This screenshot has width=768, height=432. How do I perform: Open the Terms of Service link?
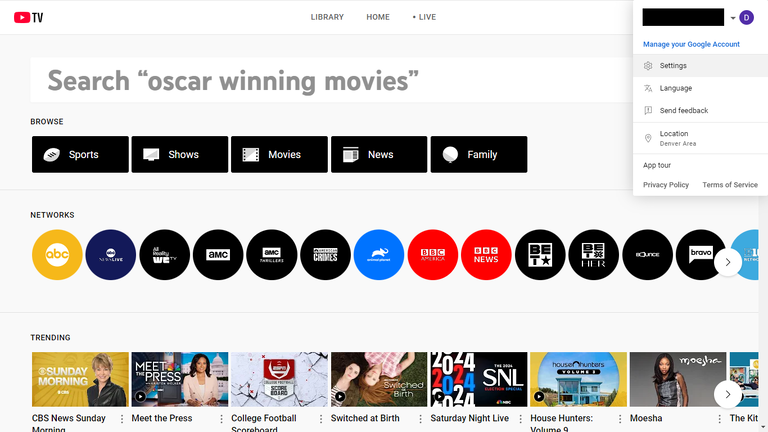click(730, 185)
